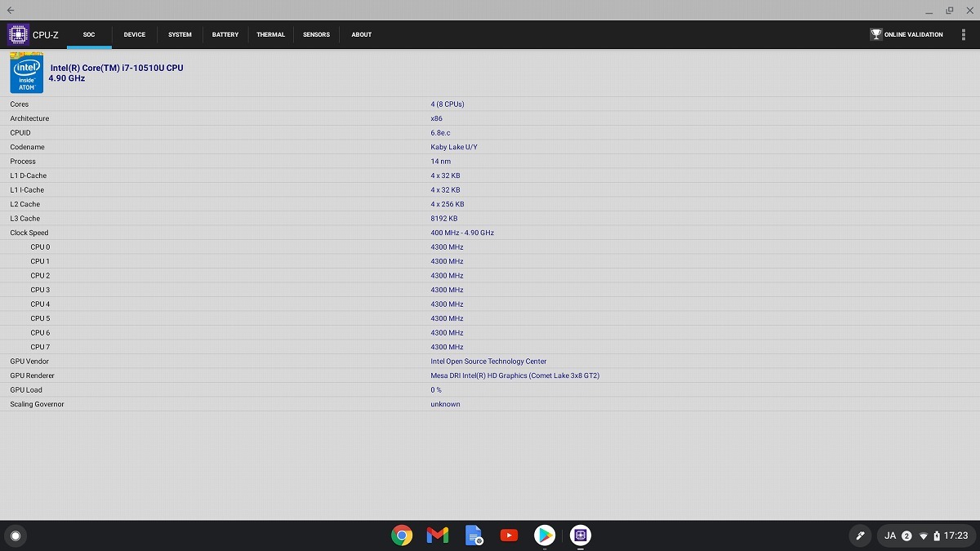Click the Clock Speed range 400 MHz - 4.90 GHz
Viewport: 980px width, 551px height.
pyautogui.click(x=462, y=233)
